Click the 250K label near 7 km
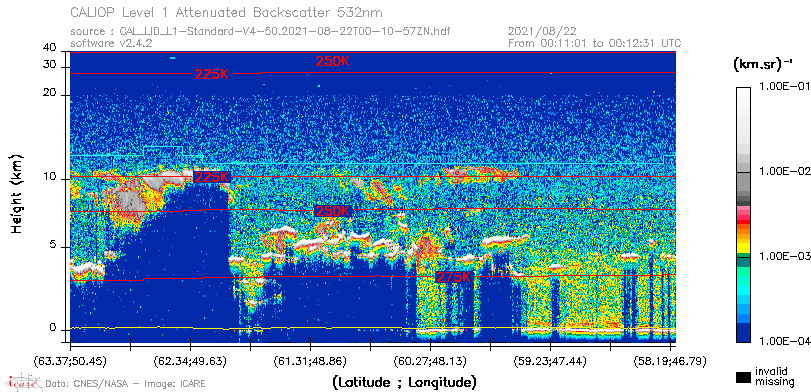811x392 pixels. (332, 211)
